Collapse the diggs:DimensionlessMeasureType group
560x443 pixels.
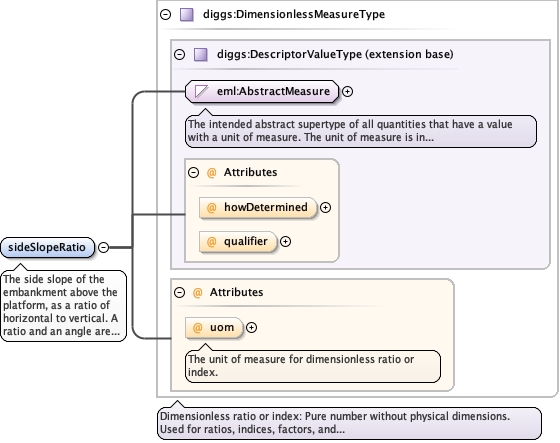tap(165, 15)
